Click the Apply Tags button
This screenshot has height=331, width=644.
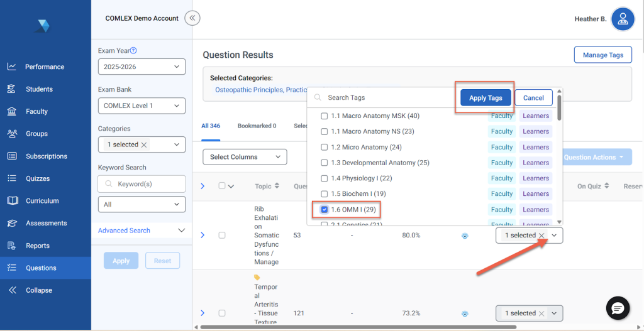486,98
